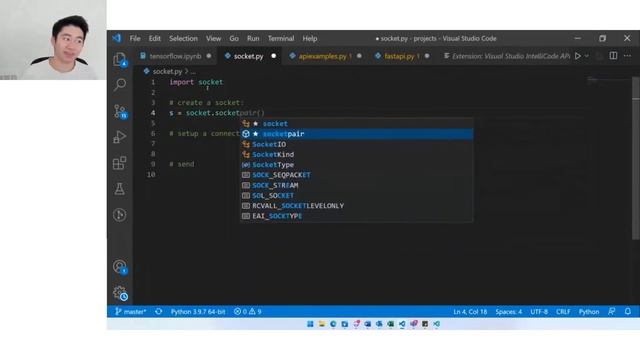The width and height of the screenshot is (640, 360).
Task: Open Windows Start button on taskbar
Action: coord(310,324)
